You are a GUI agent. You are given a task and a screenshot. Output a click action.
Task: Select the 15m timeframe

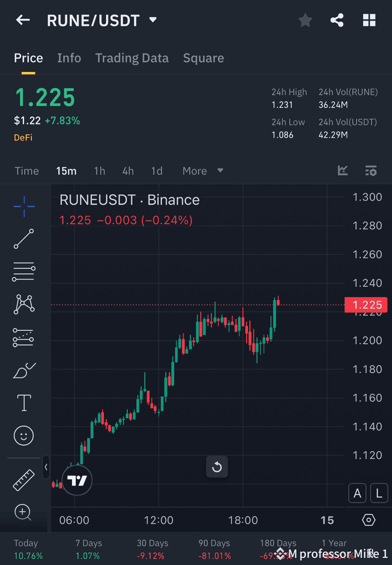[66, 171]
